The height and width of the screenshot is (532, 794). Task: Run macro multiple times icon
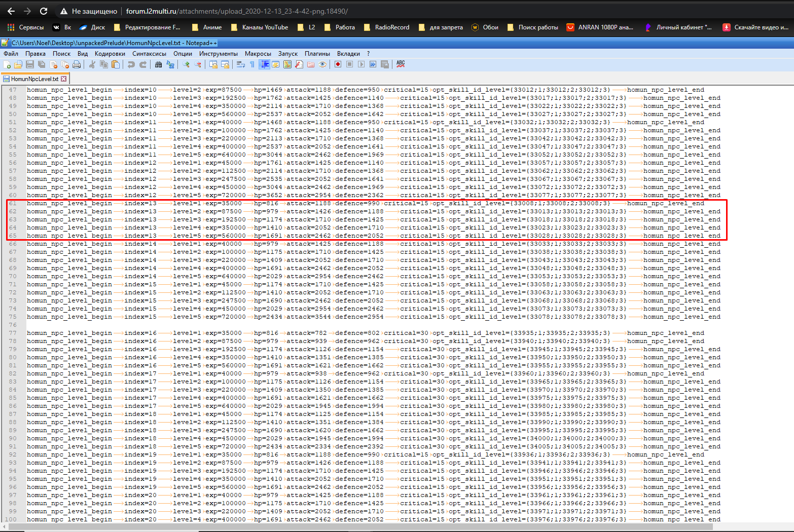coord(373,64)
